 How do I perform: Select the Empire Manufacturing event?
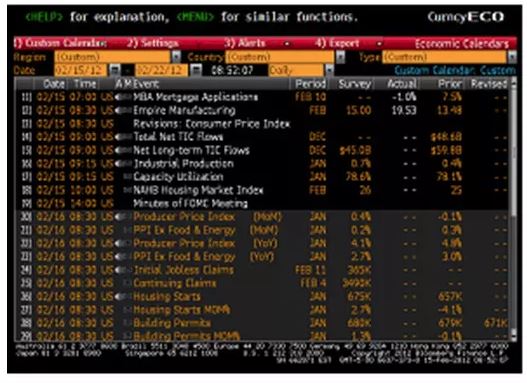click(184, 110)
